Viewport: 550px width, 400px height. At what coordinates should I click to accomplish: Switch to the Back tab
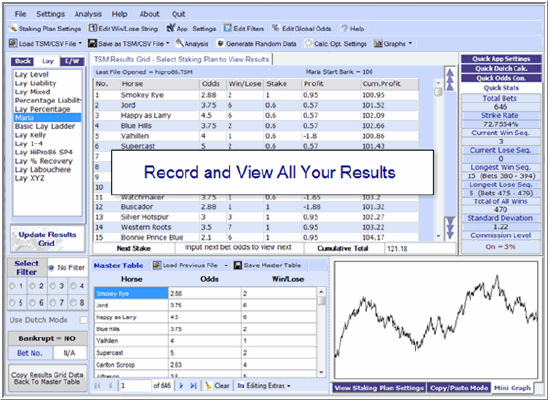click(x=23, y=61)
